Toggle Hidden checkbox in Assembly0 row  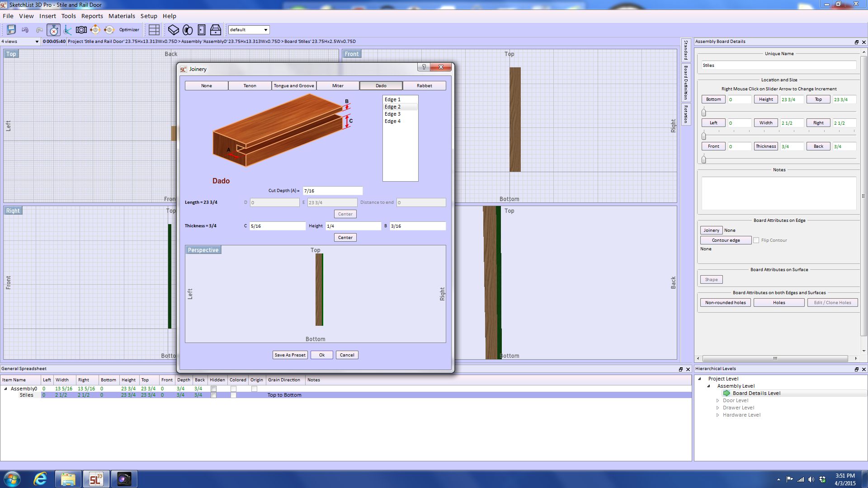(214, 389)
